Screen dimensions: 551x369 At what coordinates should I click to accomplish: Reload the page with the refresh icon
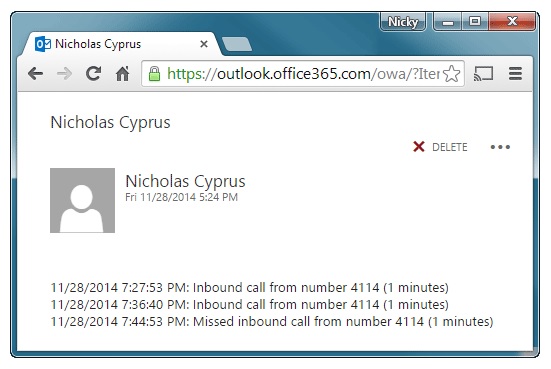(x=93, y=73)
